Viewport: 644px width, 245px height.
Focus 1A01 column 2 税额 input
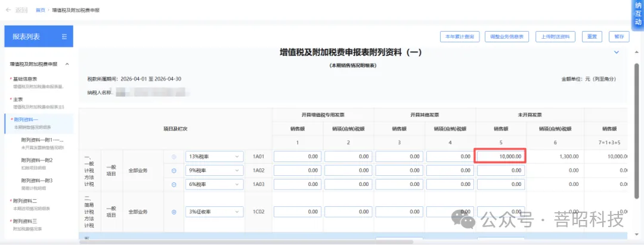[x=348, y=156]
